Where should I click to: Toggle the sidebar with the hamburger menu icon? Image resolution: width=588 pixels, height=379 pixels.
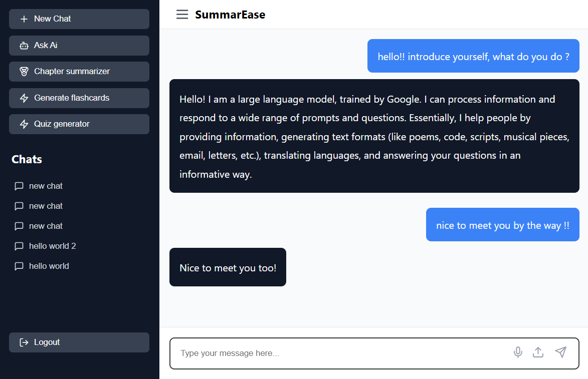(182, 15)
